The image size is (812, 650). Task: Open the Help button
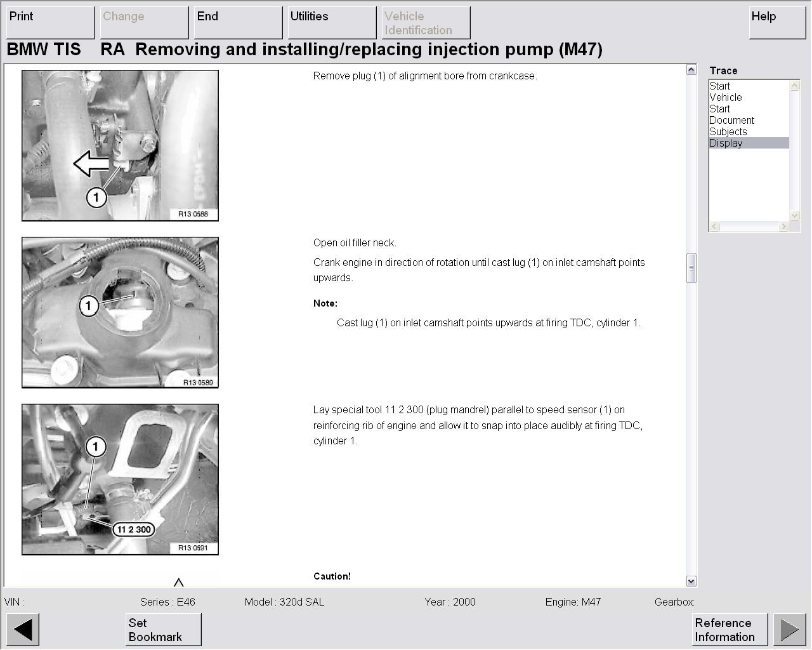click(x=777, y=23)
